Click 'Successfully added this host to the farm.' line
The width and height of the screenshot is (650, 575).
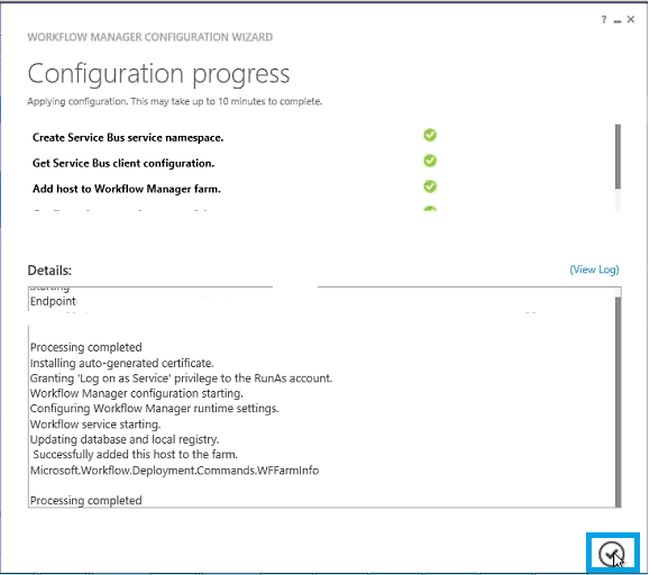tap(135, 454)
